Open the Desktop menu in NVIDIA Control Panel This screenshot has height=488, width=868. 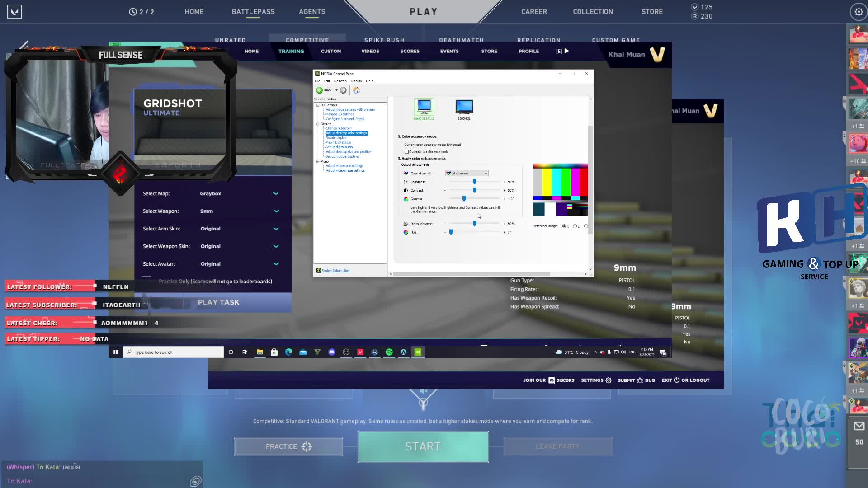(x=340, y=81)
